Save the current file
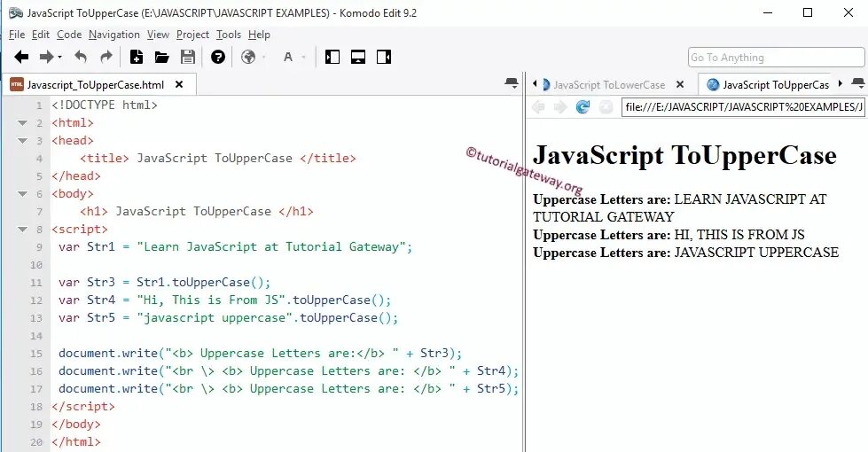 pos(188,57)
